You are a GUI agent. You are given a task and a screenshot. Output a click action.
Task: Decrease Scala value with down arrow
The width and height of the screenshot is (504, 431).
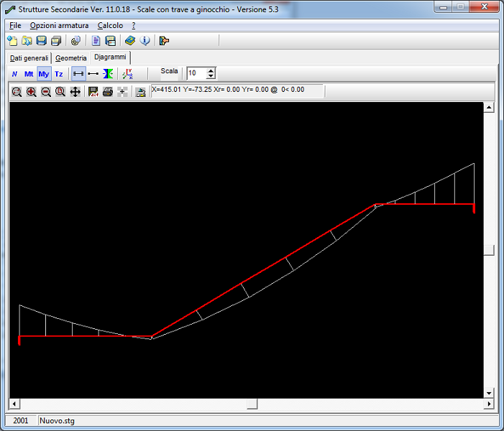tap(211, 76)
